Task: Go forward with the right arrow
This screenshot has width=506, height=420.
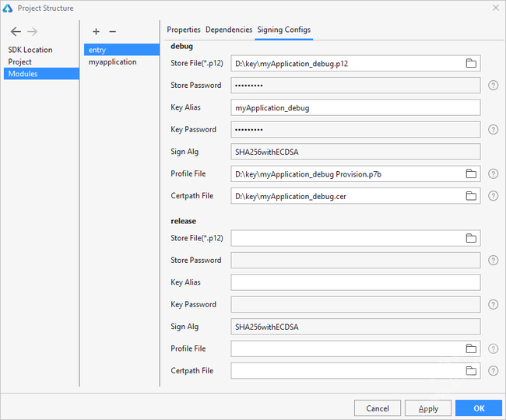Action: pyautogui.click(x=32, y=32)
